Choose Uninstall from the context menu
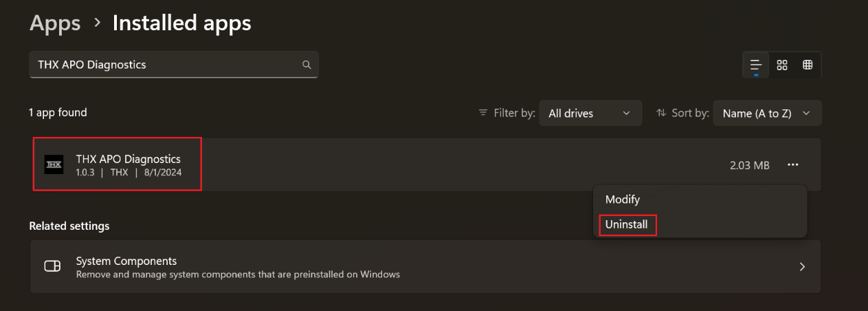 click(627, 224)
